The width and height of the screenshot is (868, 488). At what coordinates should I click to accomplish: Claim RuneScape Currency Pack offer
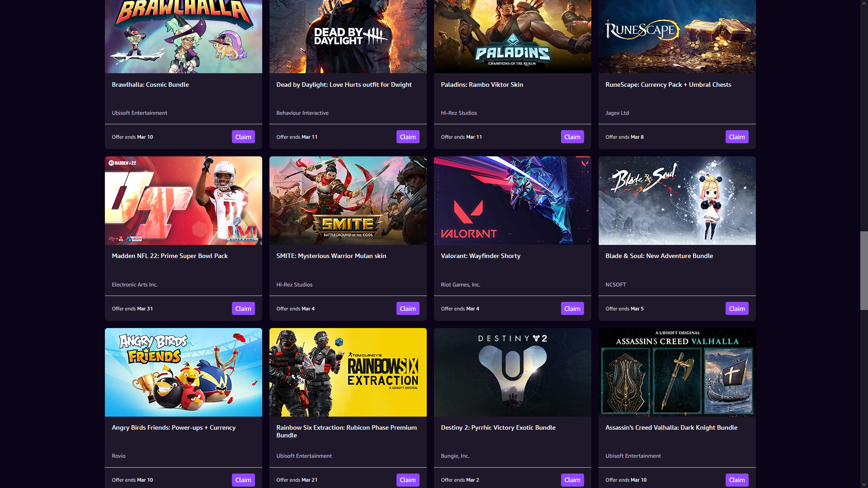tap(737, 137)
